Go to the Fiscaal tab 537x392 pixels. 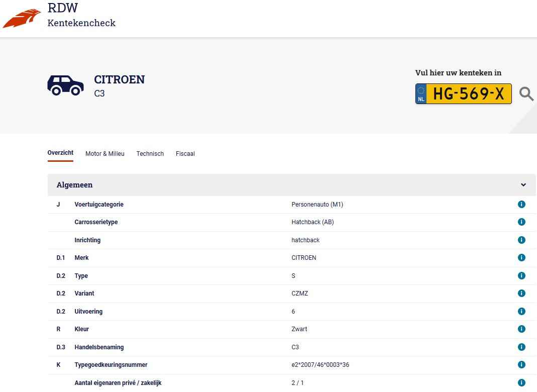click(x=185, y=154)
